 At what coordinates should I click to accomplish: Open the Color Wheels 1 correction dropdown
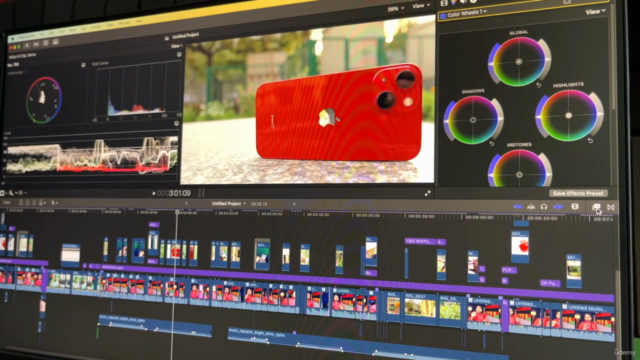[x=467, y=13]
